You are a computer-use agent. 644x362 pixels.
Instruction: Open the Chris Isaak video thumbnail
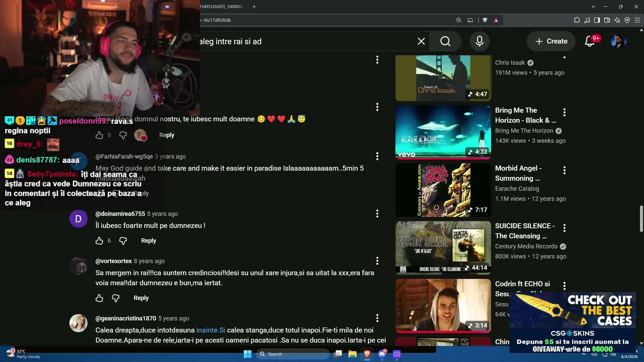(x=443, y=78)
